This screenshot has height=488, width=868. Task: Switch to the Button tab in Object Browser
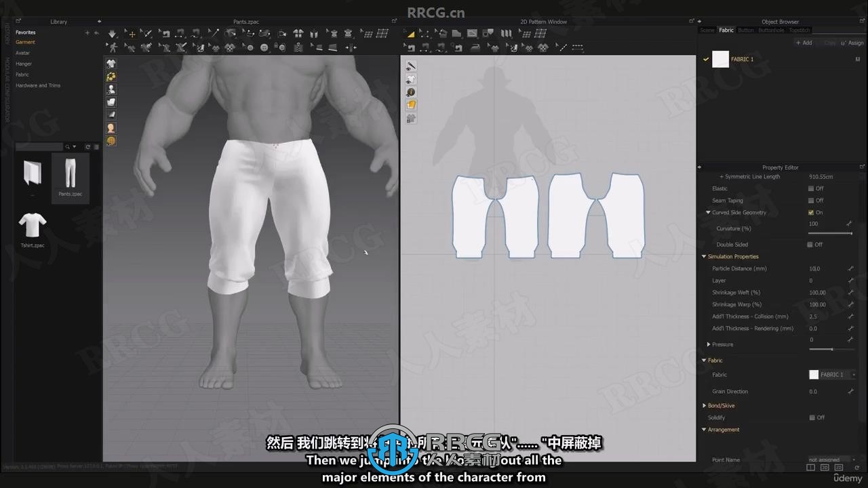tap(746, 30)
